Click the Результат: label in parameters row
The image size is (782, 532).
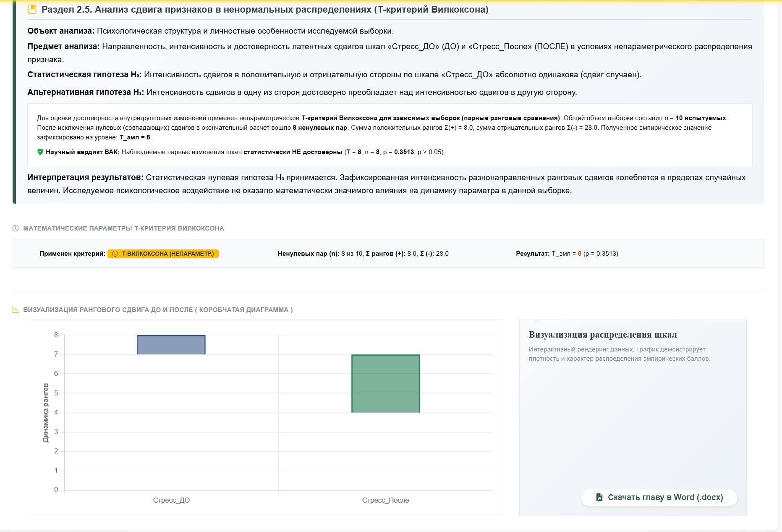point(533,254)
